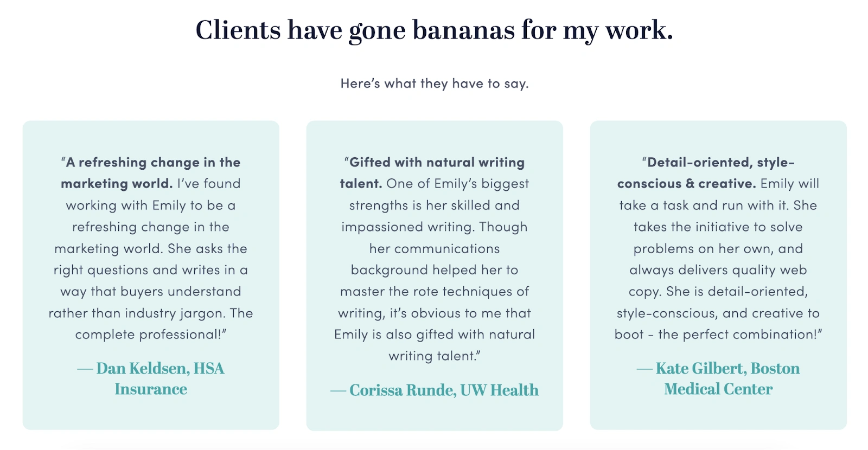This screenshot has height=450, width=868.
Task: Click bold text "A refreshing change in the"
Action: point(151,162)
